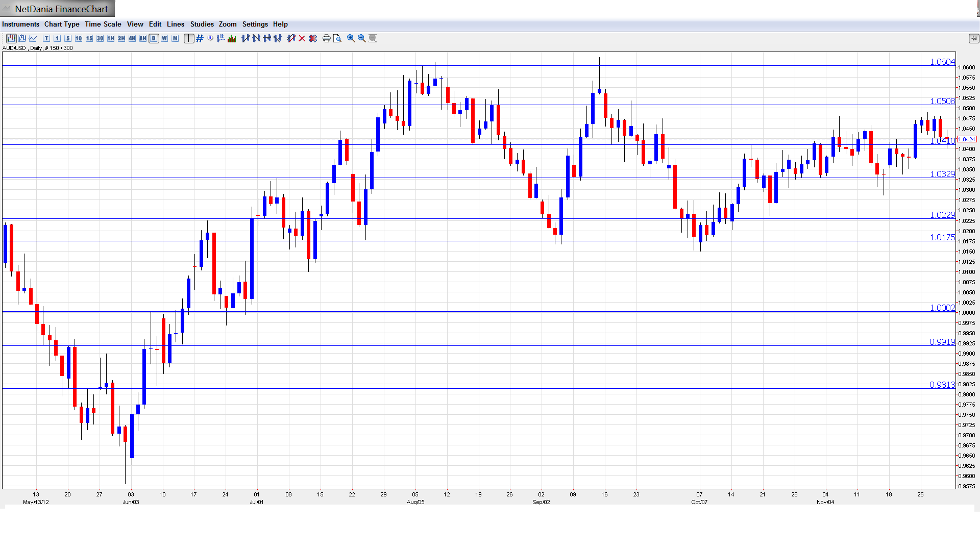Screen dimensions: 980x551
Task: Select candlestick chart type icon
Action: (11, 38)
